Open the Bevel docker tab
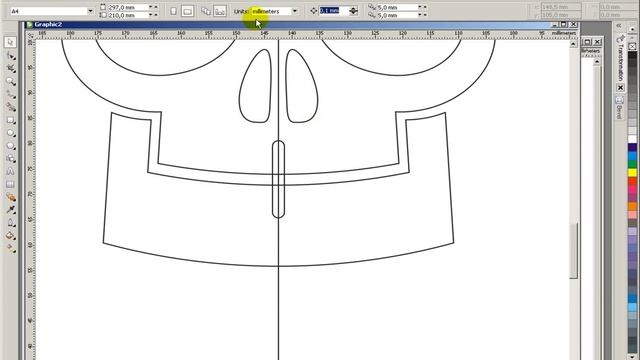The width and height of the screenshot is (640, 360). click(620, 107)
